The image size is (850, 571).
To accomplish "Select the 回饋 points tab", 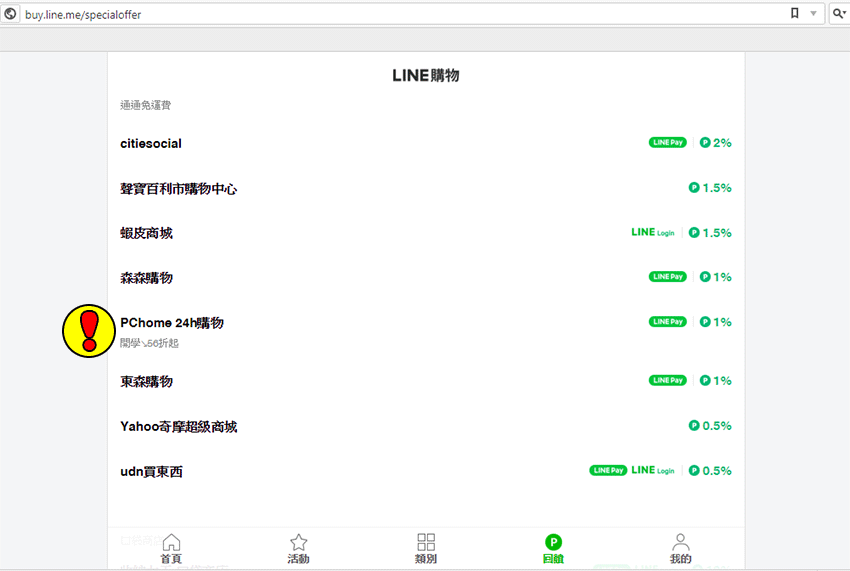I will (553, 548).
